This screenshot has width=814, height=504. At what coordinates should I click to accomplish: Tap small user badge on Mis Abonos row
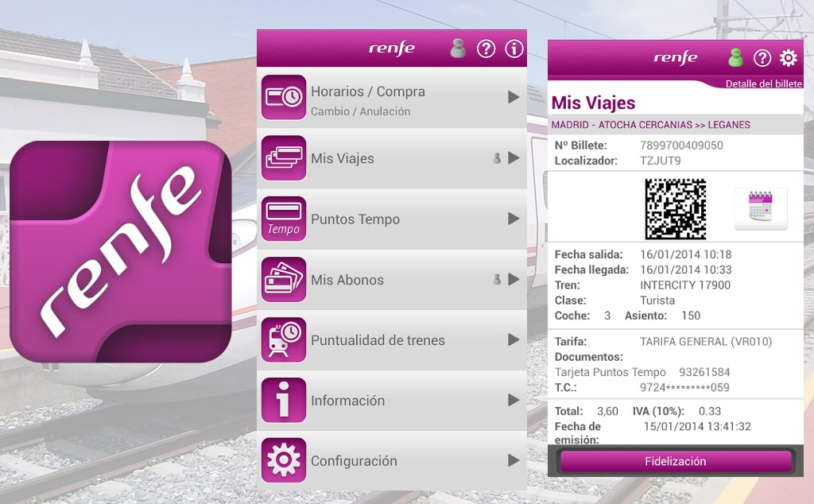(497, 279)
